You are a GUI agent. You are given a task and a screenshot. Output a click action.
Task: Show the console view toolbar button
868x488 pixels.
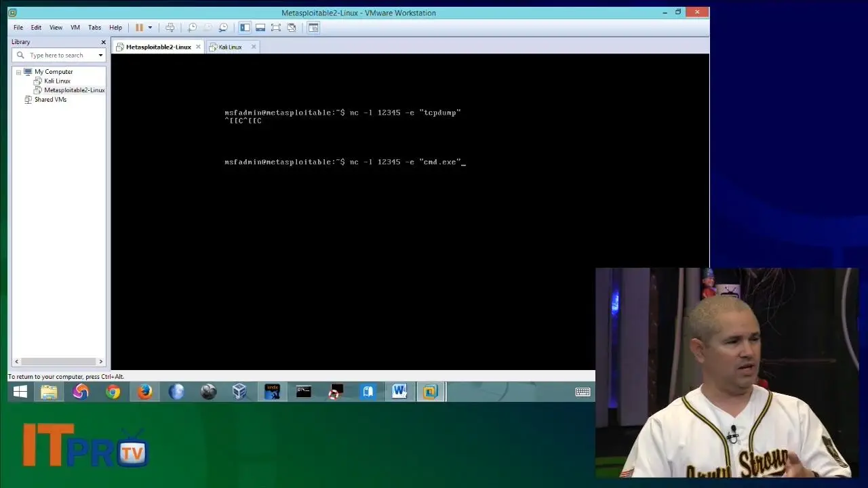[313, 28]
